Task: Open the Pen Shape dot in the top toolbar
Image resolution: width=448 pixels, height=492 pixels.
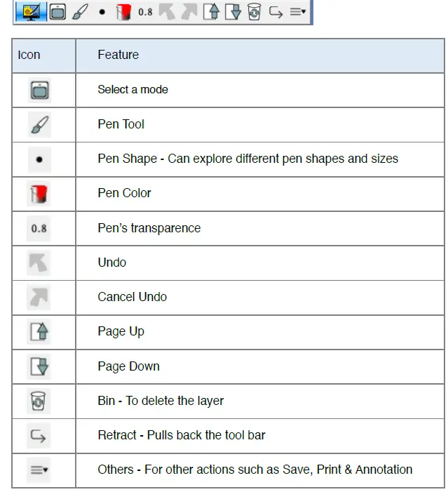Action: (102, 12)
